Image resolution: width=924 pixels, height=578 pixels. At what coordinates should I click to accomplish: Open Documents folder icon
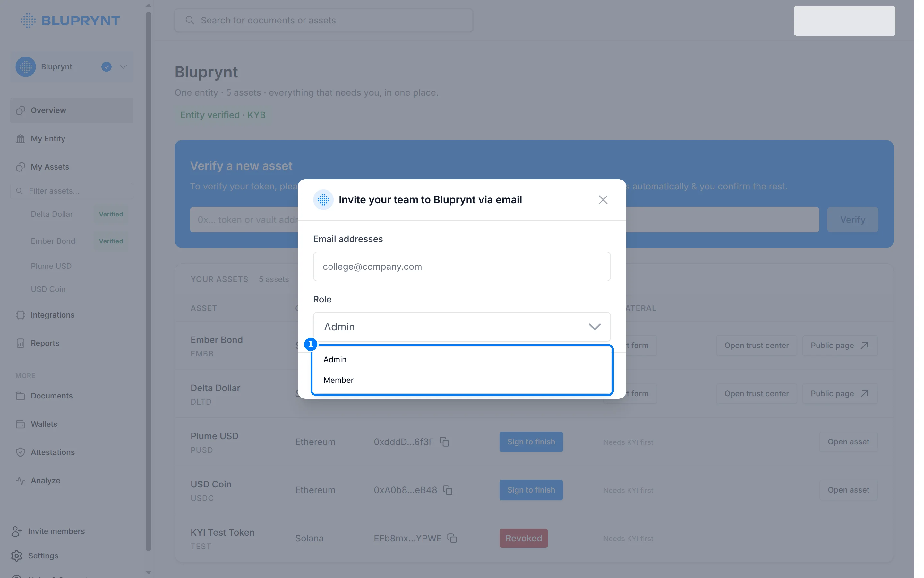(x=21, y=396)
